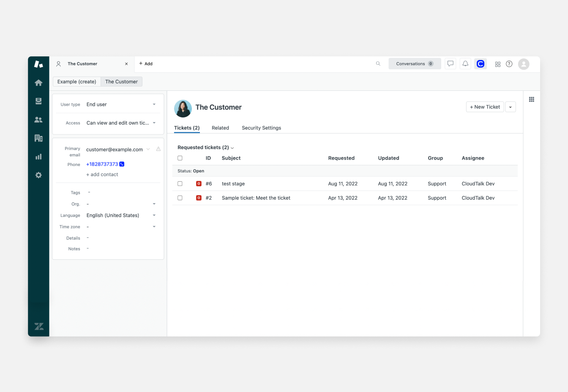Open the Views panel in the sidebar
568x392 pixels.
(38, 101)
